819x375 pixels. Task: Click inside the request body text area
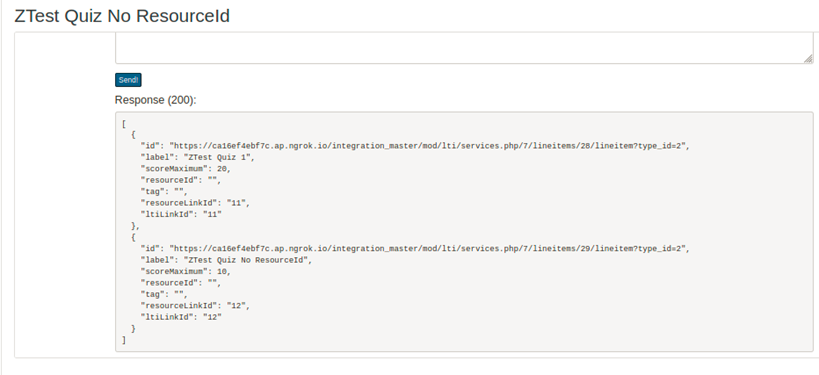coord(464,48)
